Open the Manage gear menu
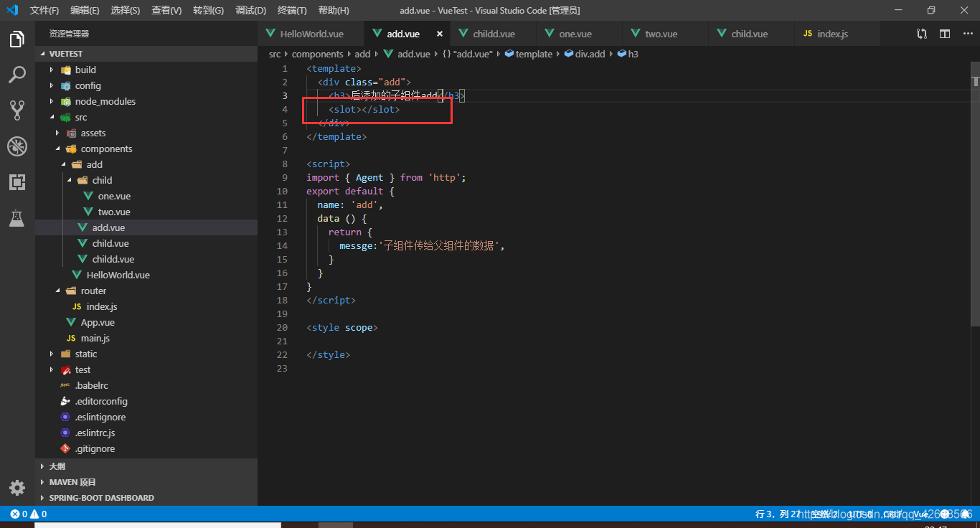The width and height of the screenshot is (980, 528). click(17, 488)
